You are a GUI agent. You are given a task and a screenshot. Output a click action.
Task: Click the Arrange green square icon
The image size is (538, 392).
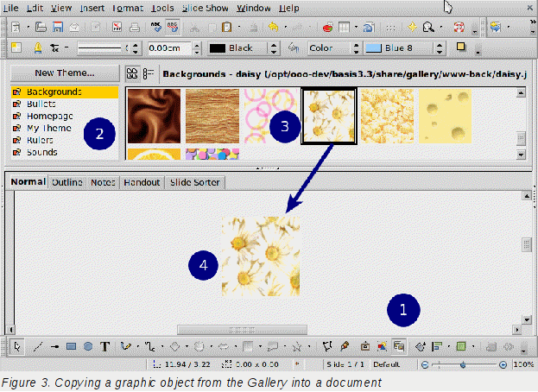[x=461, y=347]
